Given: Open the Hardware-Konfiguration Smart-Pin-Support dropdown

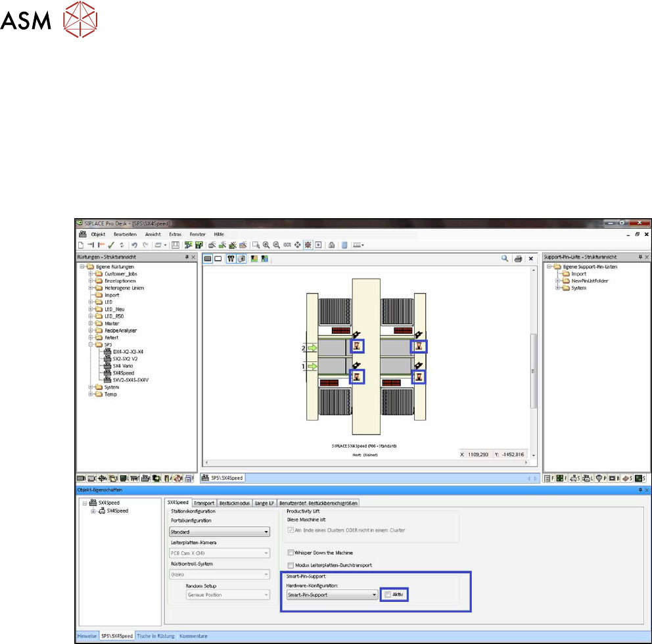Looking at the screenshot, I should point(332,595).
